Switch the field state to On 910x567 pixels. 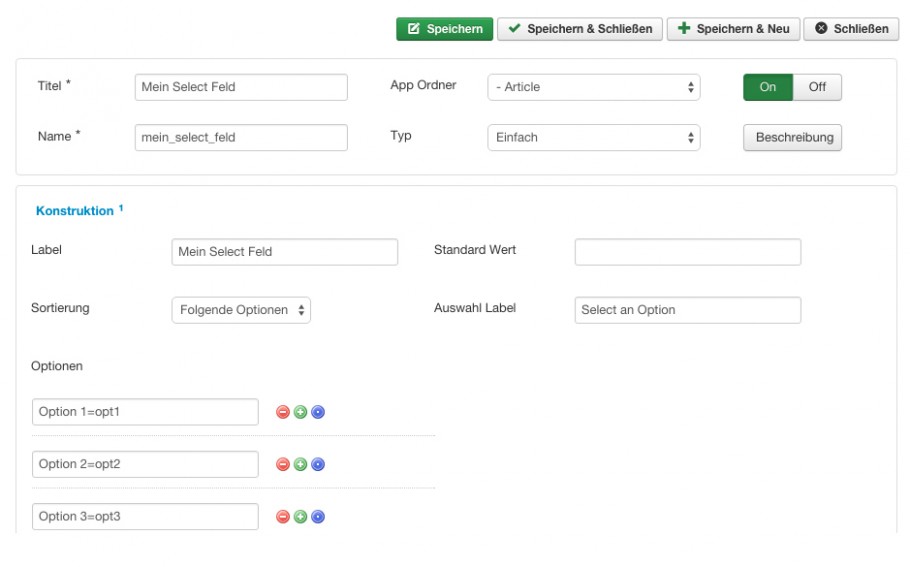coord(768,87)
